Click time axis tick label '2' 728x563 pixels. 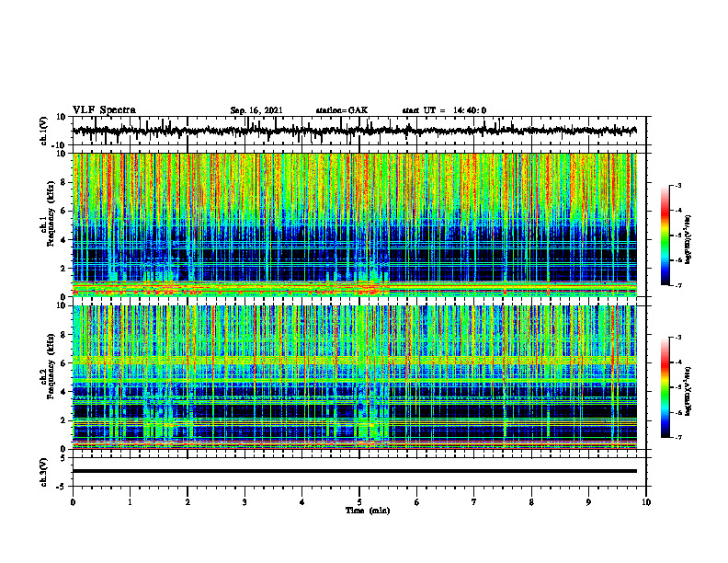coord(188,502)
